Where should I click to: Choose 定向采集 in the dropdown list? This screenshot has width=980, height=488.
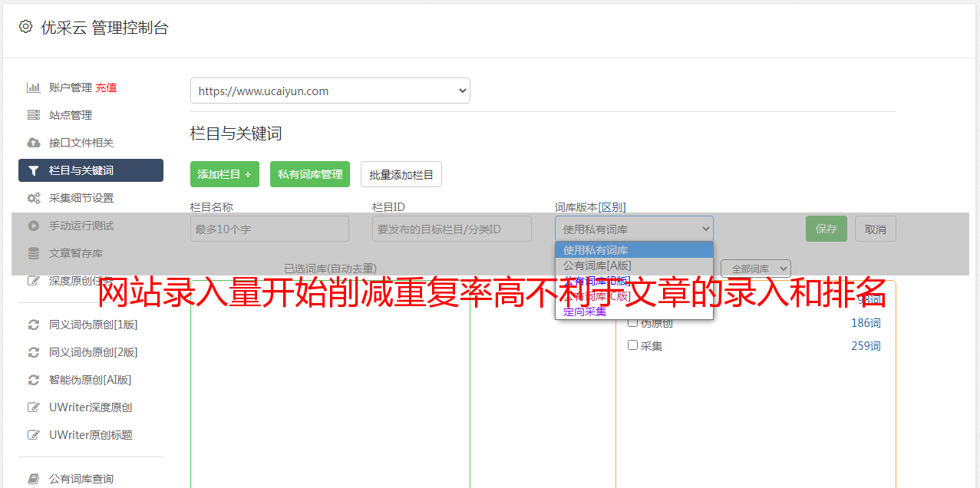point(634,312)
